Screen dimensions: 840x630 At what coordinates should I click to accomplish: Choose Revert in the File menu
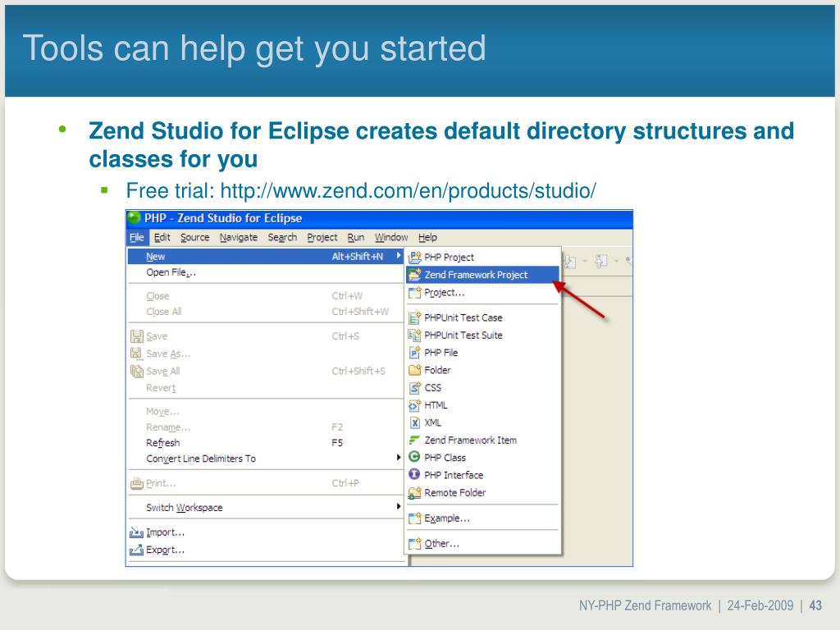pyautogui.click(x=266, y=388)
